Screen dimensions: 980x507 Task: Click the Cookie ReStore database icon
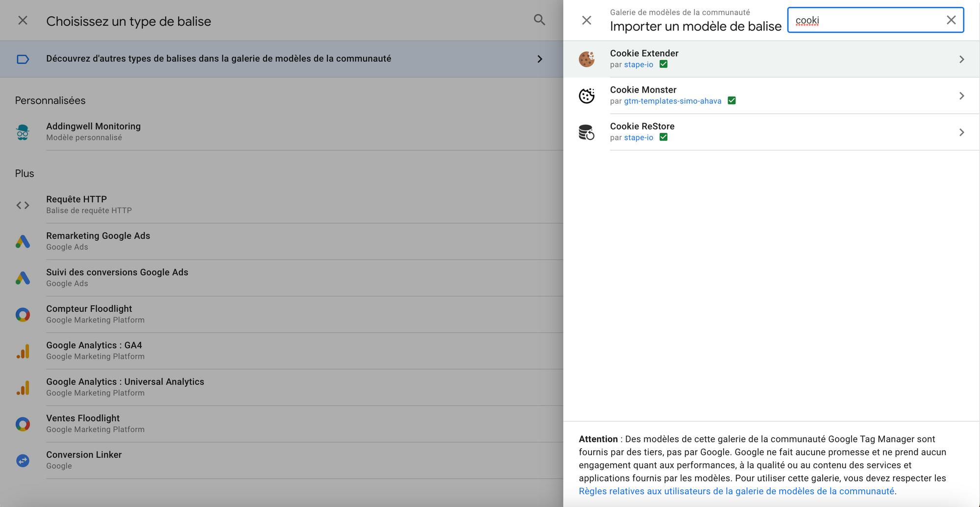[x=587, y=132]
